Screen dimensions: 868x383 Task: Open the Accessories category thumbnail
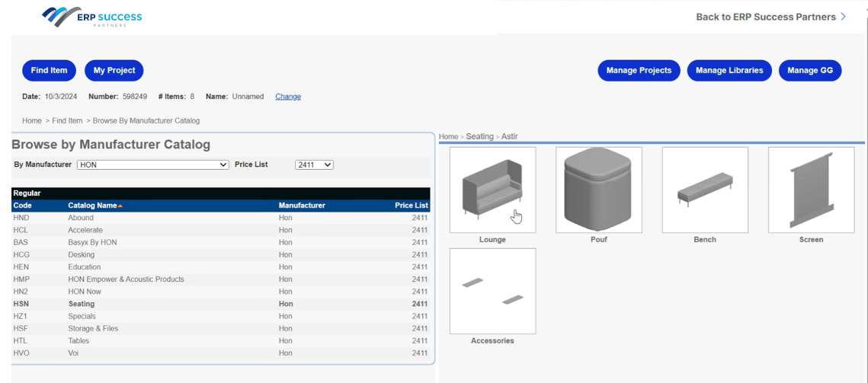tap(492, 291)
